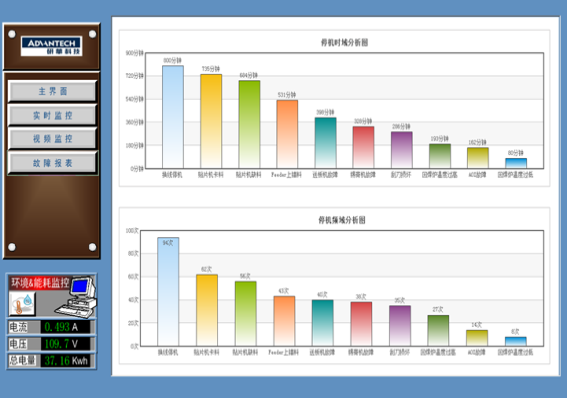Viewport: 567px width, 398px height.
Task: Click the Advantech logo
Action: click(51, 46)
